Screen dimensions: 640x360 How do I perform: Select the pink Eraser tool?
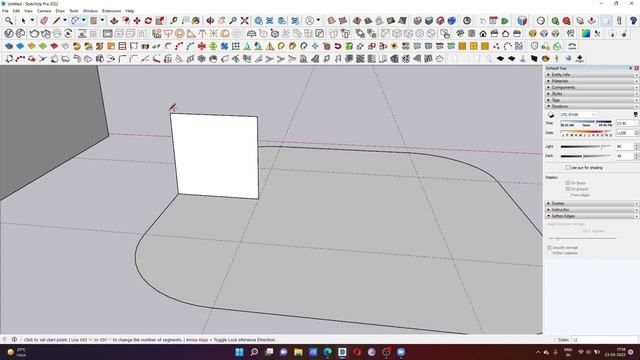[x=44, y=20]
